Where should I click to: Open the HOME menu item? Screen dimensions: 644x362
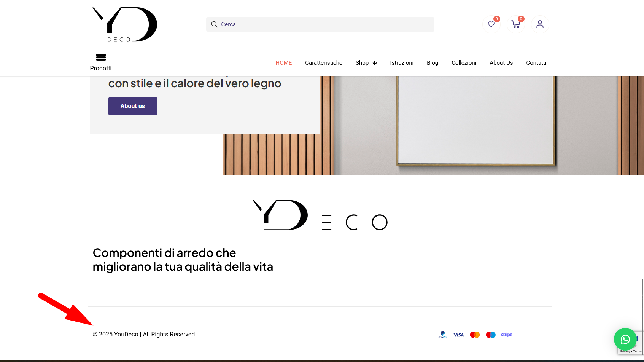(x=284, y=63)
